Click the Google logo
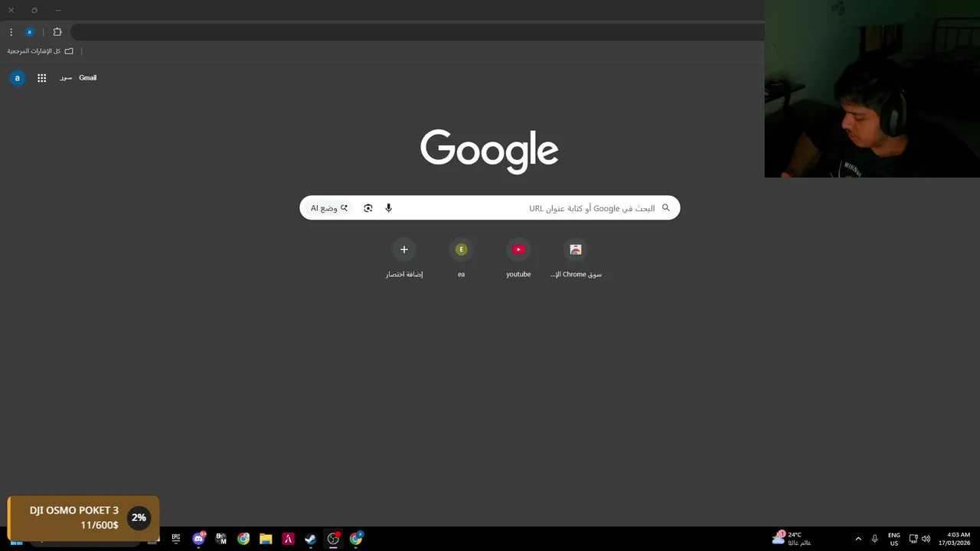 coord(489,152)
